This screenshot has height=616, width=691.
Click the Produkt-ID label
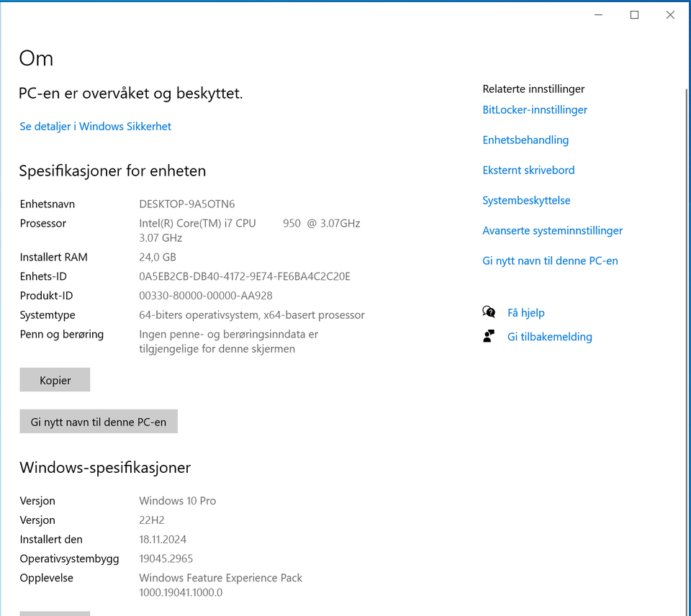[x=46, y=296]
